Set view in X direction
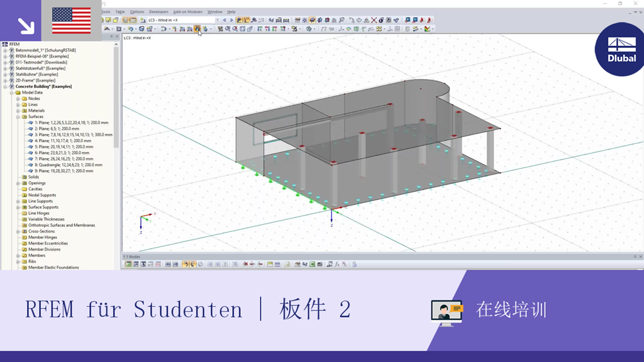Screen dimensions: 644x362 [x=260, y=29]
